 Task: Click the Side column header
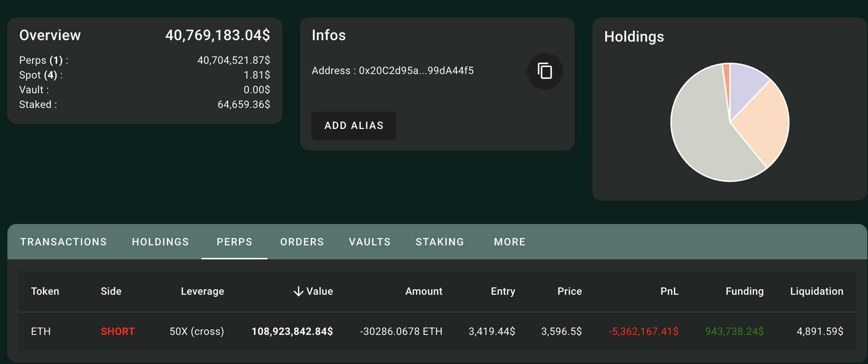pos(111,291)
